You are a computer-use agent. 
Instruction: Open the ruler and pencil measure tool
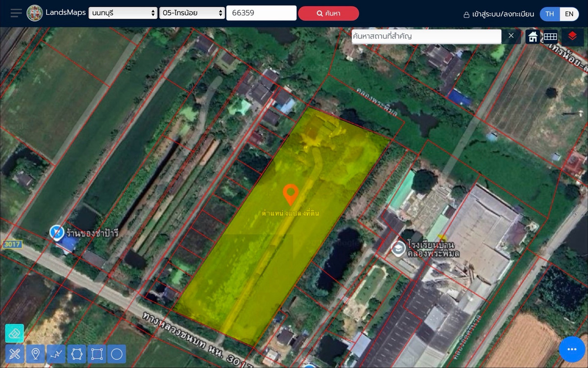(x=15, y=354)
